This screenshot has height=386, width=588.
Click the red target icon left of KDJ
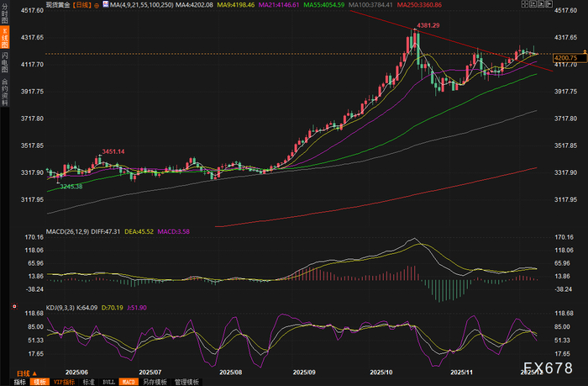tap(14, 307)
